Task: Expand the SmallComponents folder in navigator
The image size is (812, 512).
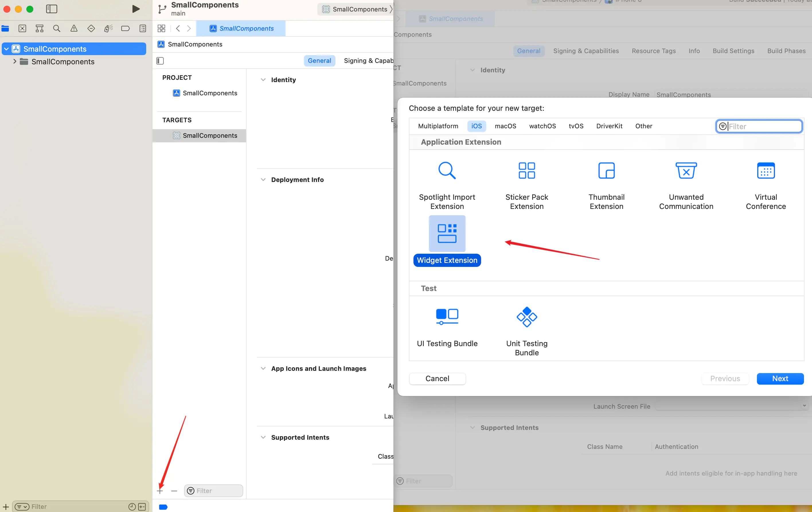Action: (x=15, y=61)
